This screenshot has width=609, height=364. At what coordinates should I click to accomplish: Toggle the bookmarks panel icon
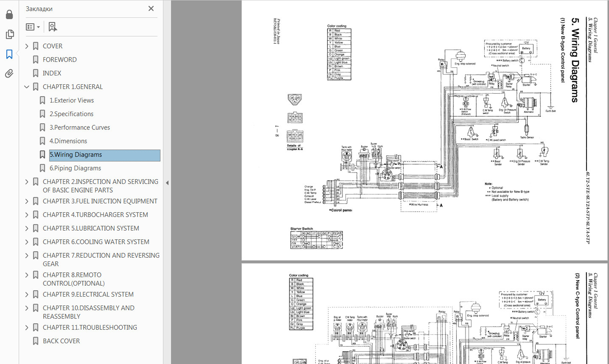coord(9,54)
